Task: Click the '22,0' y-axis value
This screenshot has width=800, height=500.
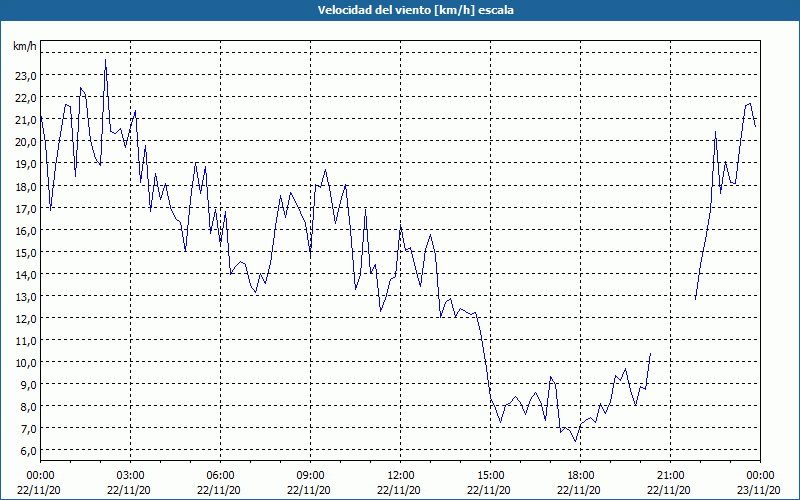Action: coord(26,97)
